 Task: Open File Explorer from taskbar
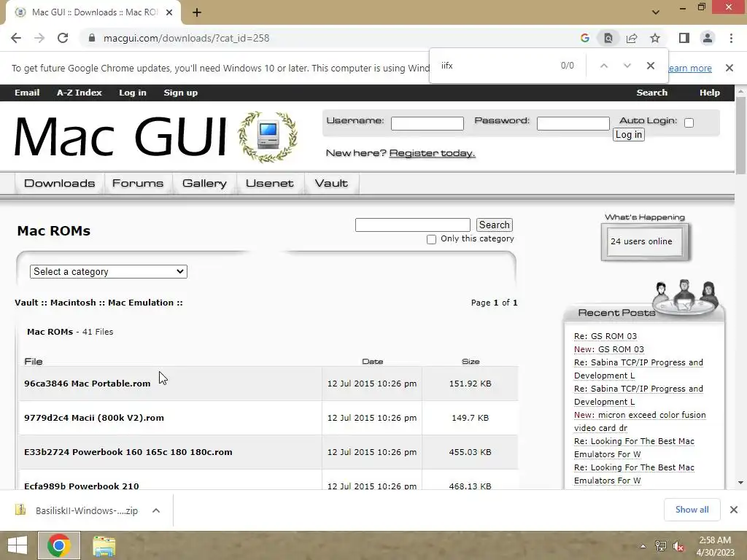coord(104,545)
